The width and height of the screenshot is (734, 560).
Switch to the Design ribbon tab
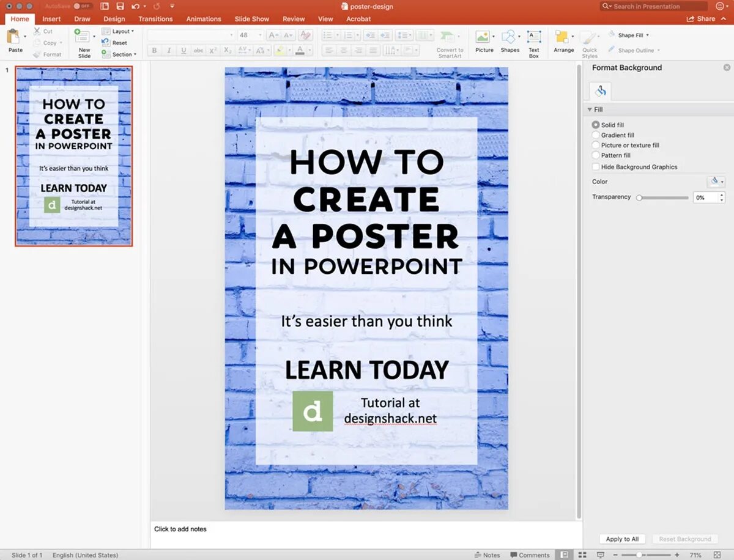click(x=114, y=19)
